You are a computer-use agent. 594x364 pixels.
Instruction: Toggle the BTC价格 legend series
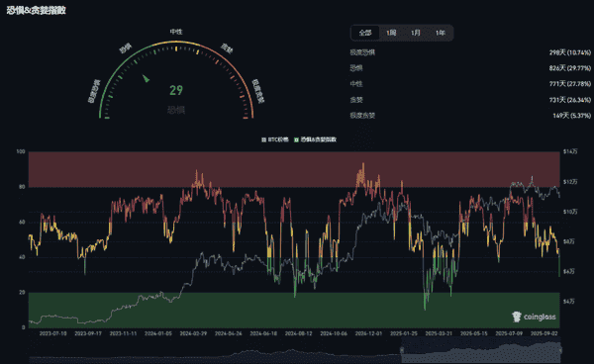(x=275, y=139)
